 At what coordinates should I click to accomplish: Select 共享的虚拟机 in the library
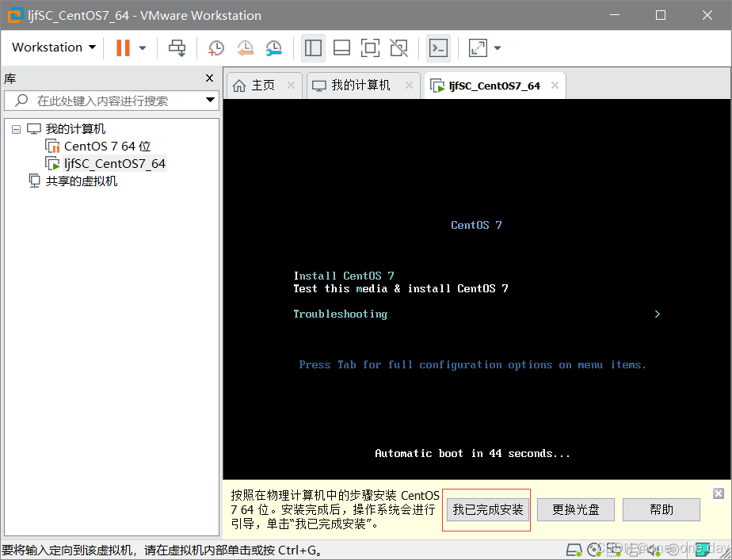(x=82, y=181)
